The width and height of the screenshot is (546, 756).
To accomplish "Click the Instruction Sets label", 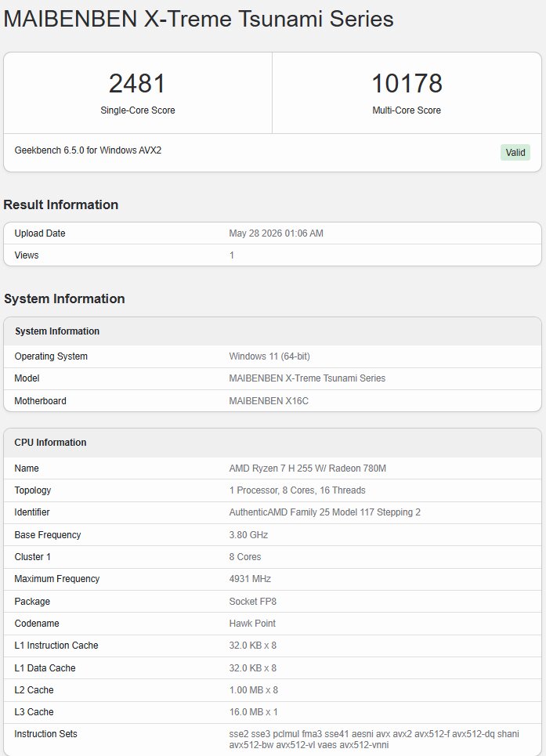I will (45, 734).
